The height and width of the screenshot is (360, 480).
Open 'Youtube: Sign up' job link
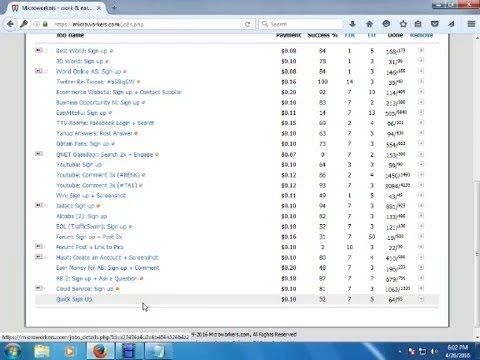tap(79, 164)
